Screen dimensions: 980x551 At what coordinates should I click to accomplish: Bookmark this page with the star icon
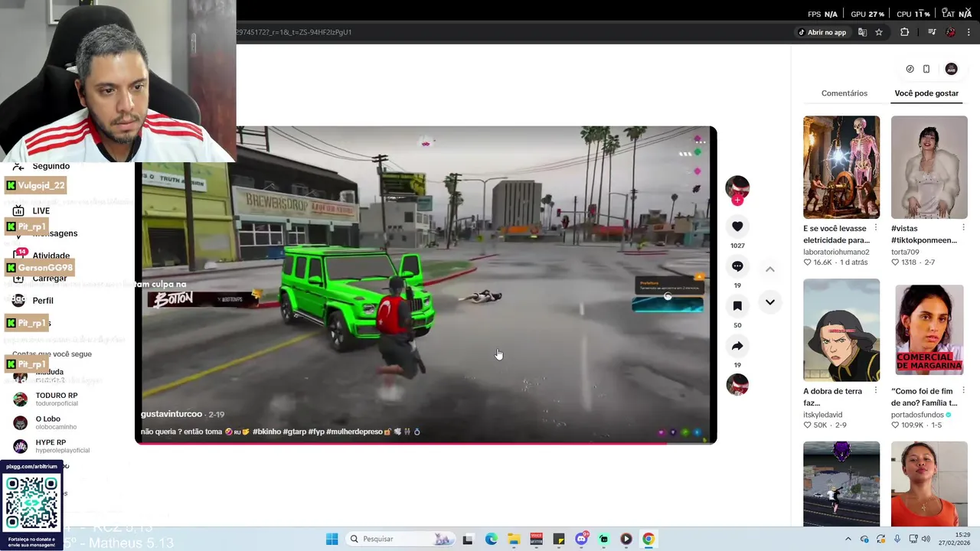[879, 32]
